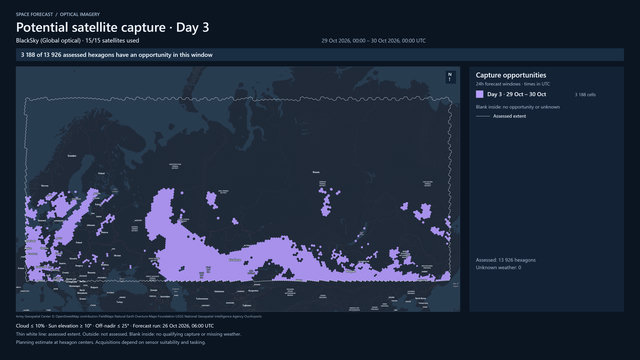Click the "Capture opportunities" panel heading

(x=511, y=75)
